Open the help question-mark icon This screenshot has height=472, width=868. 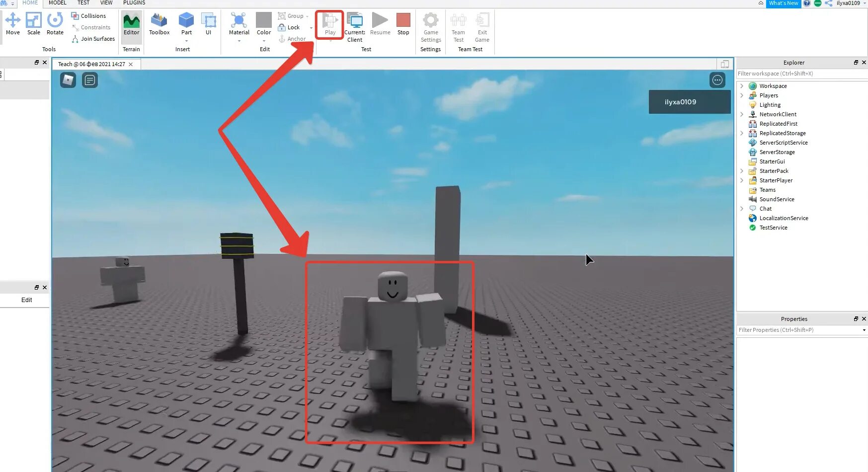pyautogui.click(x=807, y=3)
